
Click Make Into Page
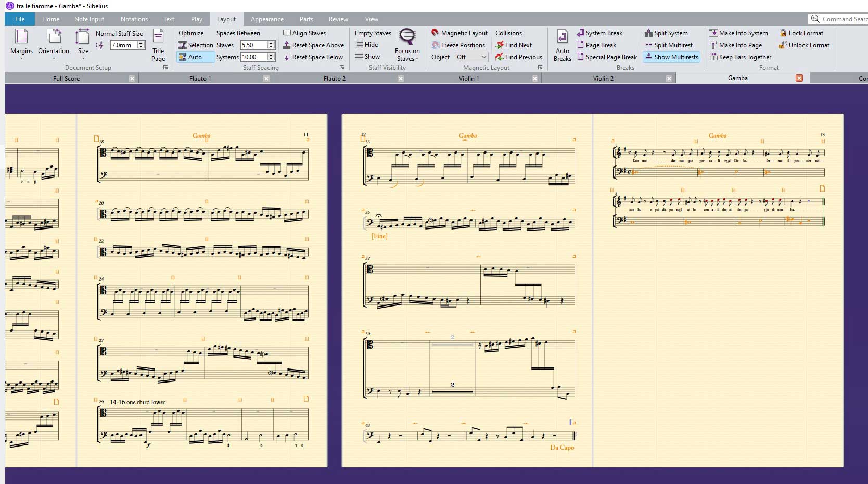tap(735, 45)
